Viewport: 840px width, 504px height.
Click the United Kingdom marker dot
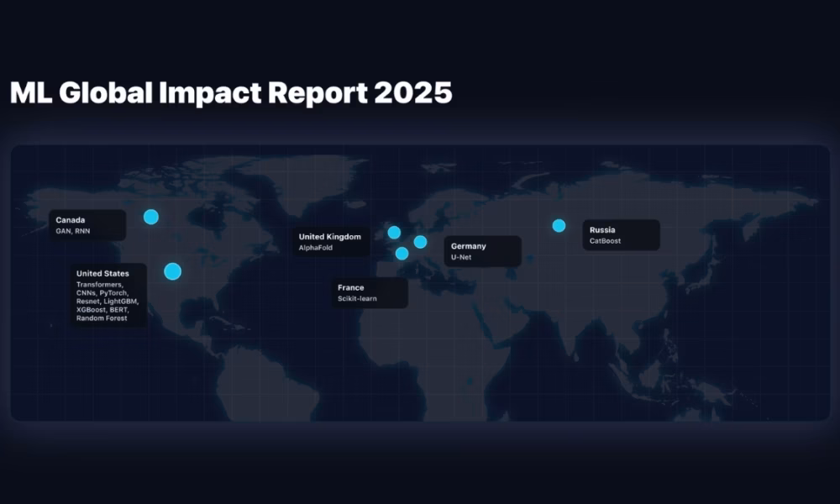pos(394,233)
